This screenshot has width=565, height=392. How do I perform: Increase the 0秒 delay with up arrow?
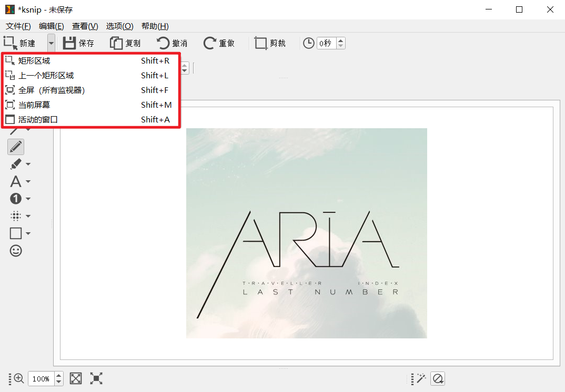point(341,40)
